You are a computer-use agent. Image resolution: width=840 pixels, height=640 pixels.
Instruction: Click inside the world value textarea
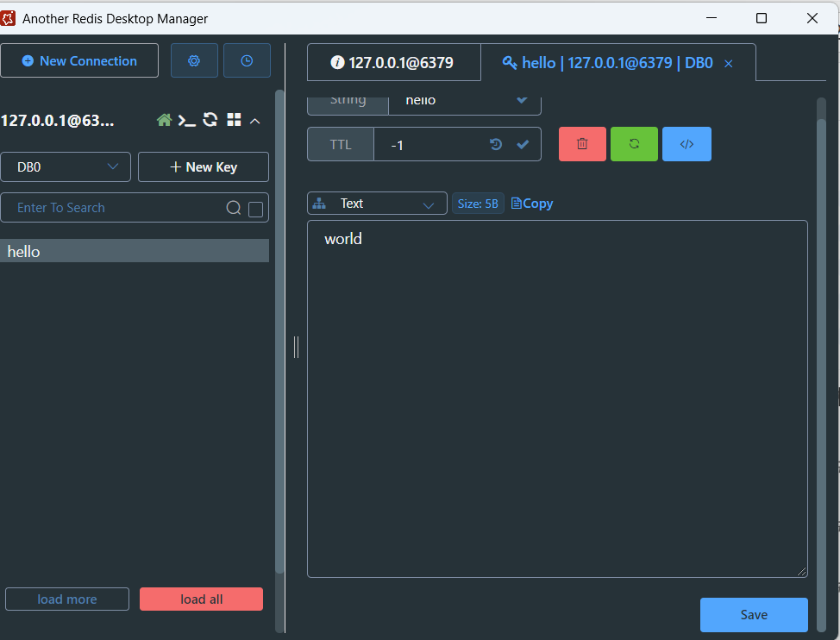tap(557, 399)
